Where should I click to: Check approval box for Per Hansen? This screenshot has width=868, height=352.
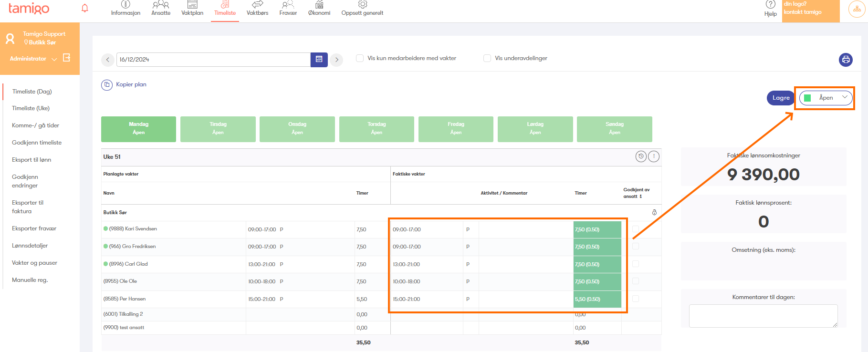(636, 299)
